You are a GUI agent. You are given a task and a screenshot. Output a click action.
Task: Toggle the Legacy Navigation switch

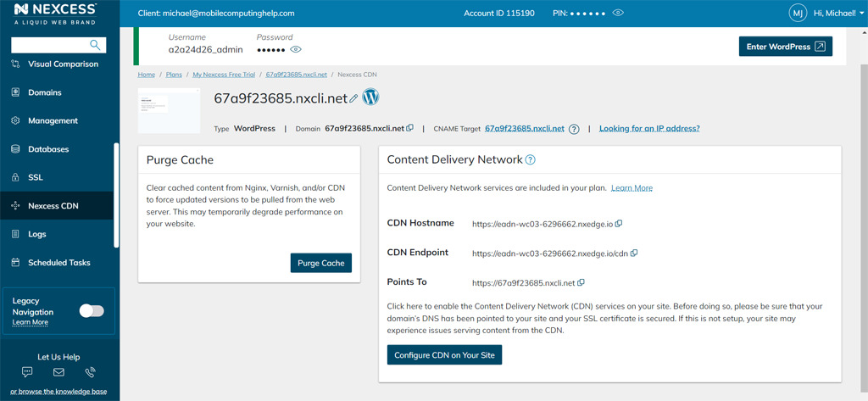click(x=92, y=311)
